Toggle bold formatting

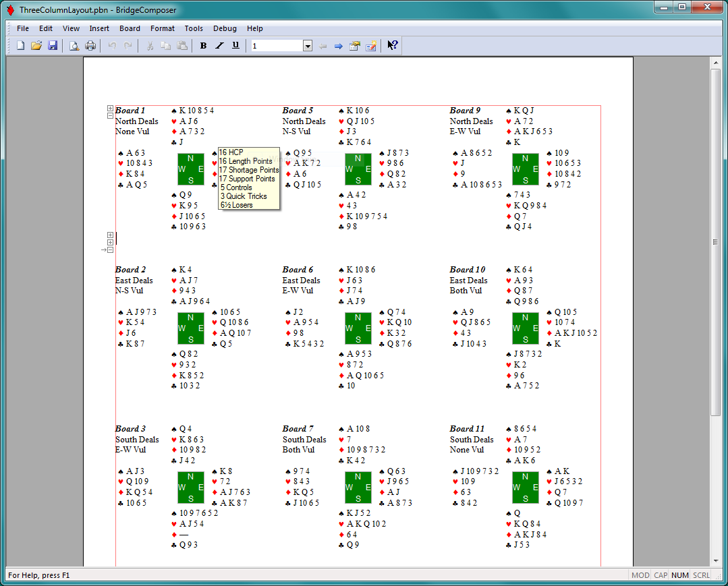[x=203, y=46]
